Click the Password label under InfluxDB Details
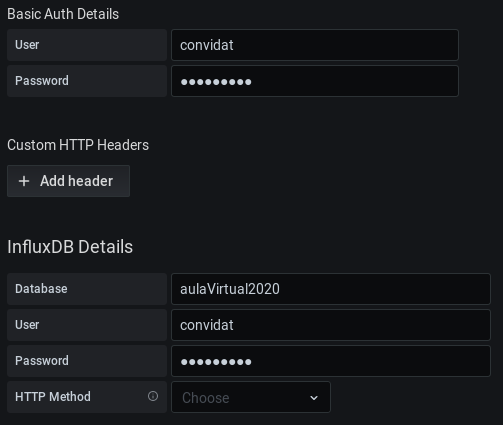 point(42,361)
